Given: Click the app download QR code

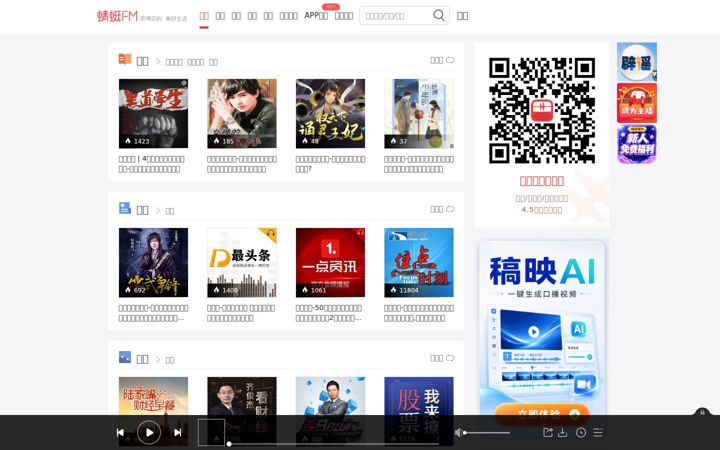Looking at the screenshot, I should point(542,110).
